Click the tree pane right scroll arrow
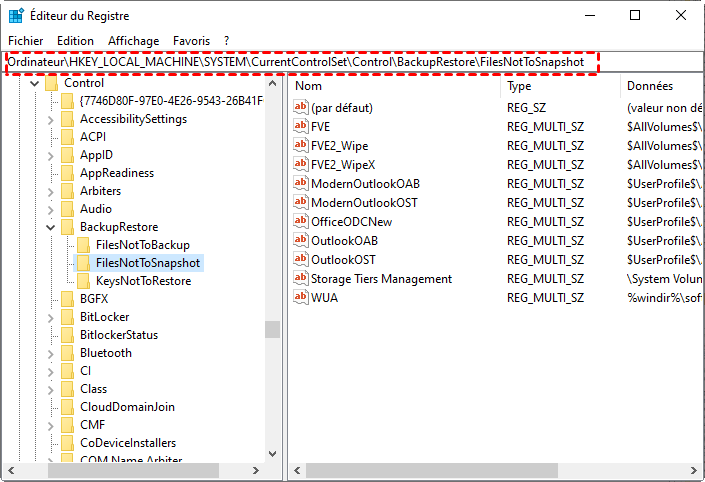The image size is (705, 482). coord(256,470)
